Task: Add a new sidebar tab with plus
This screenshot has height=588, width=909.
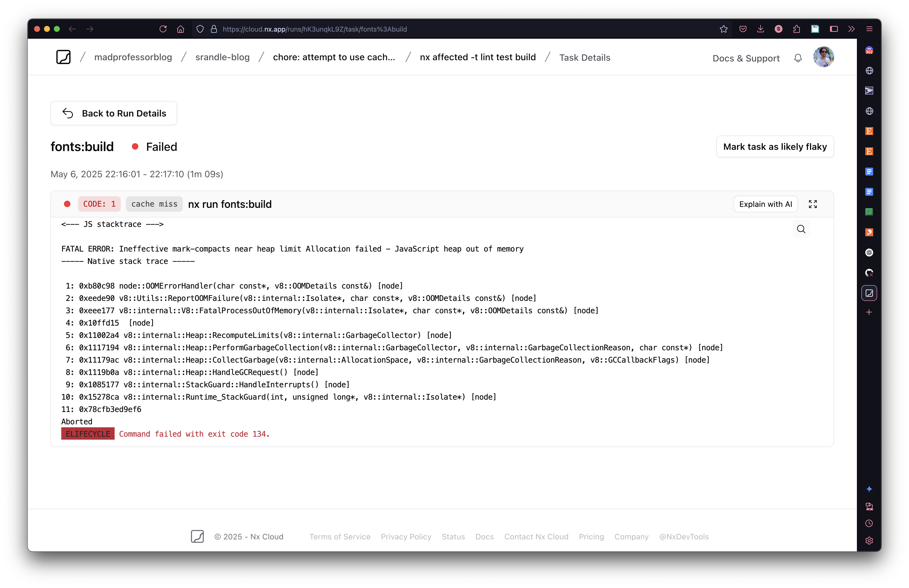Action: pyautogui.click(x=869, y=312)
